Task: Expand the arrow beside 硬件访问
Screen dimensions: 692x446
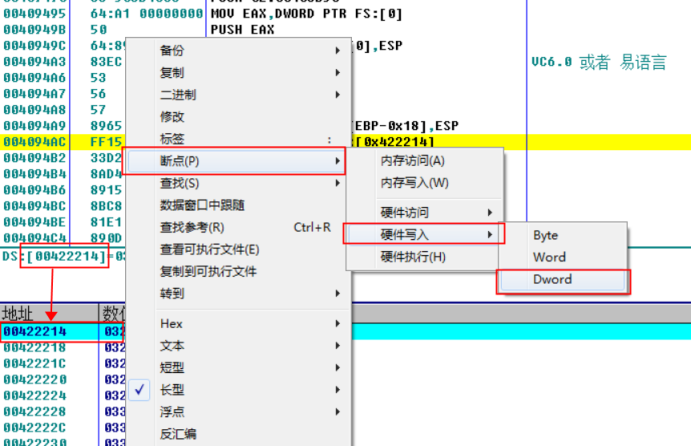Action: [490, 213]
